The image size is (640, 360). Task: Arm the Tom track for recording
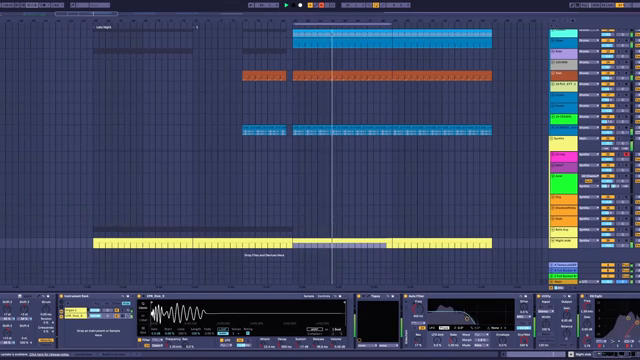pyautogui.click(x=626, y=73)
